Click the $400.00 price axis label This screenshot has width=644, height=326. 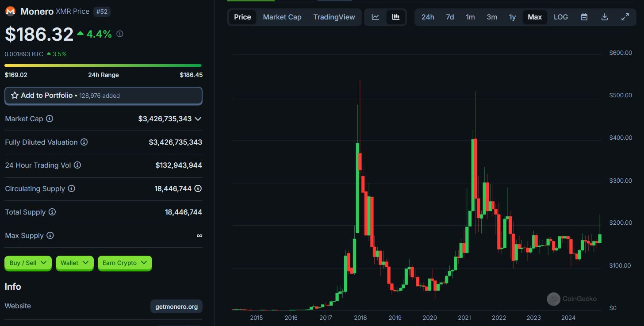(621, 138)
